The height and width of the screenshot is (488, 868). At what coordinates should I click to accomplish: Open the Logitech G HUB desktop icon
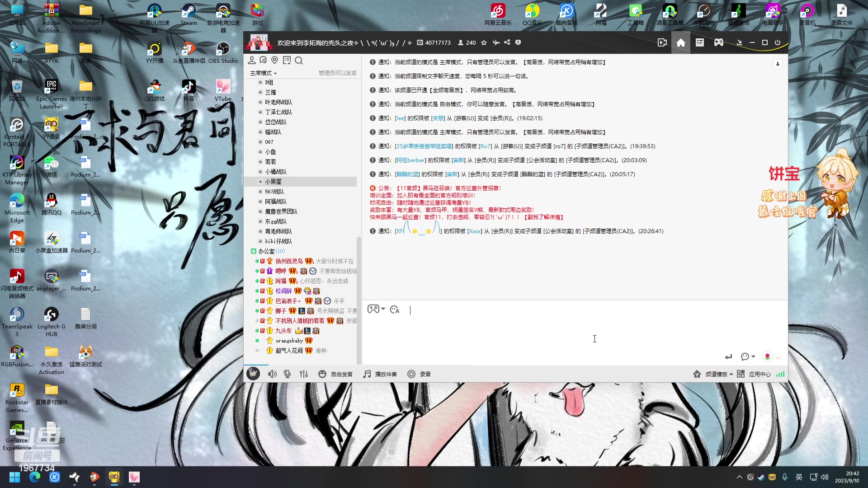click(52, 322)
